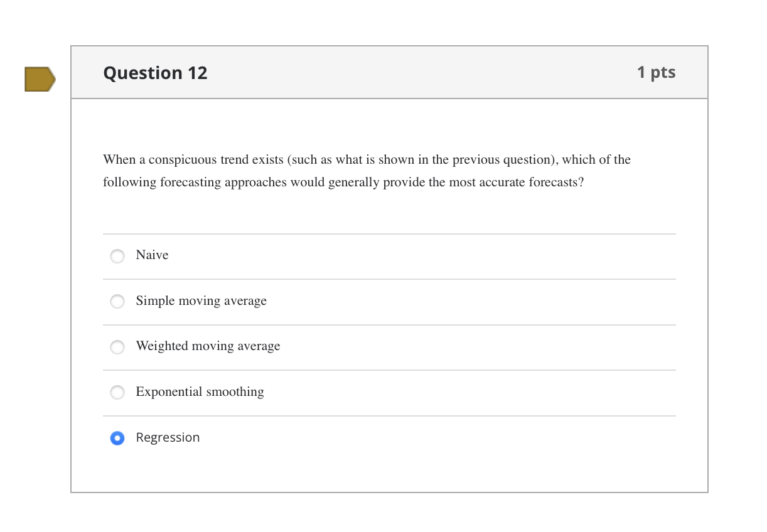Click the Exponential smoothing text label
This screenshot has height=532, width=767.
click(x=200, y=392)
